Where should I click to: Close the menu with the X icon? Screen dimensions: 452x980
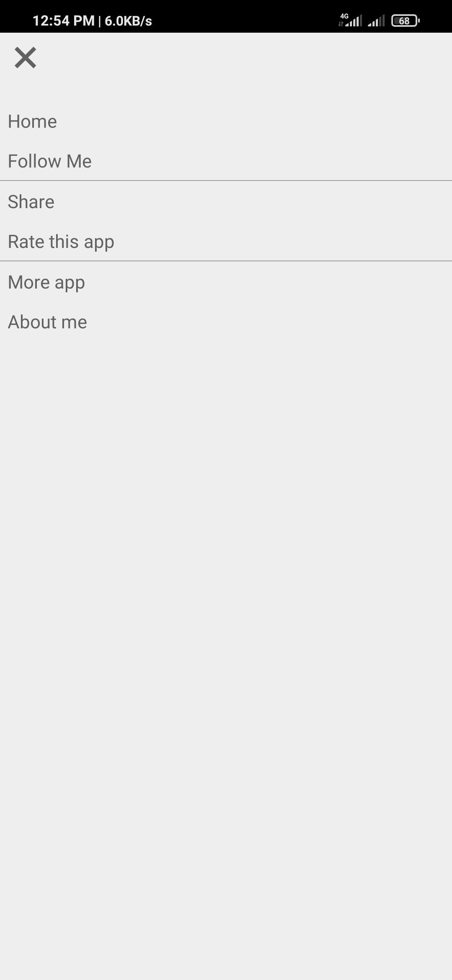pyautogui.click(x=25, y=57)
